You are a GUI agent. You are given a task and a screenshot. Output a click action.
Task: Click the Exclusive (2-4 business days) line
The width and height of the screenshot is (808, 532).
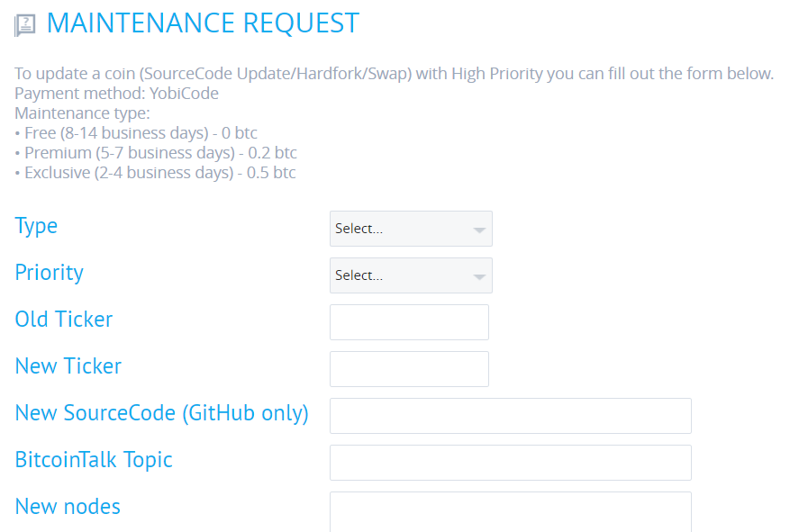[155, 172]
